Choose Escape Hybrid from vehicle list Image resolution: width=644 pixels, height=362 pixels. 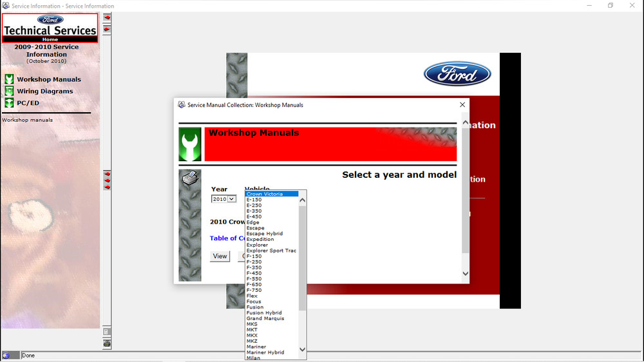coord(272,234)
